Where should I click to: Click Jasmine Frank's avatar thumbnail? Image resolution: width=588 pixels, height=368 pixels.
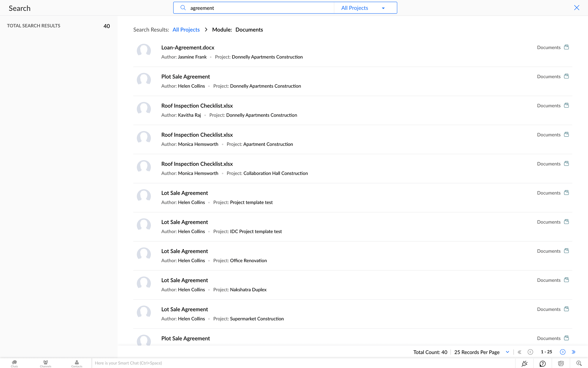point(144,51)
